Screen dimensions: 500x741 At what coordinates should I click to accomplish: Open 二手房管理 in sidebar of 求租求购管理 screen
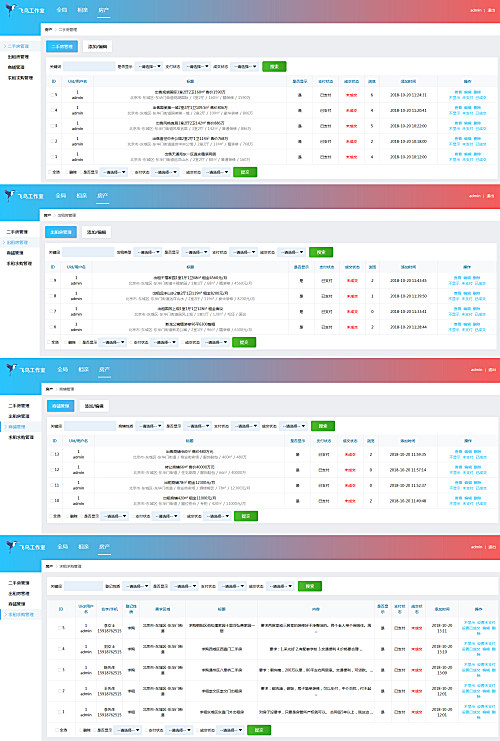(x=18, y=583)
